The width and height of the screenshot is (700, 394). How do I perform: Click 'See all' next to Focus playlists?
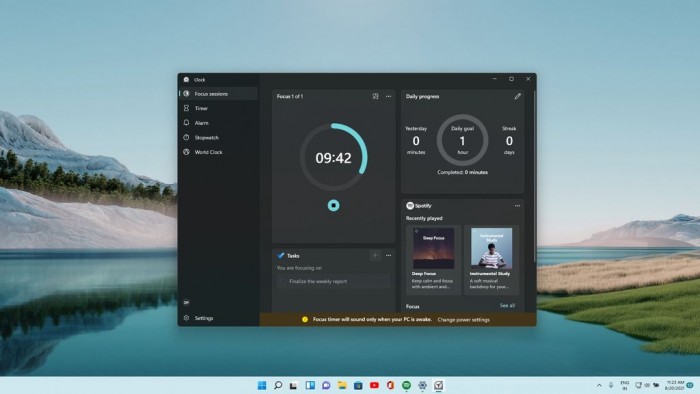click(507, 306)
